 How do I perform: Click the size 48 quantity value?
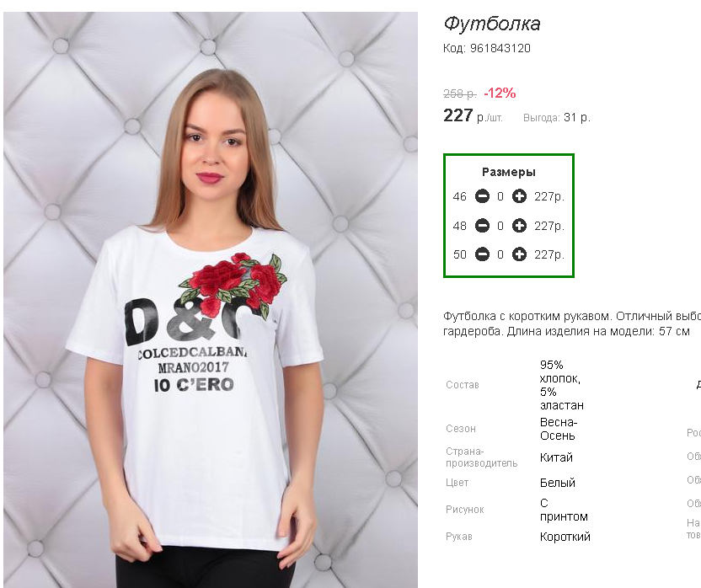(x=500, y=226)
